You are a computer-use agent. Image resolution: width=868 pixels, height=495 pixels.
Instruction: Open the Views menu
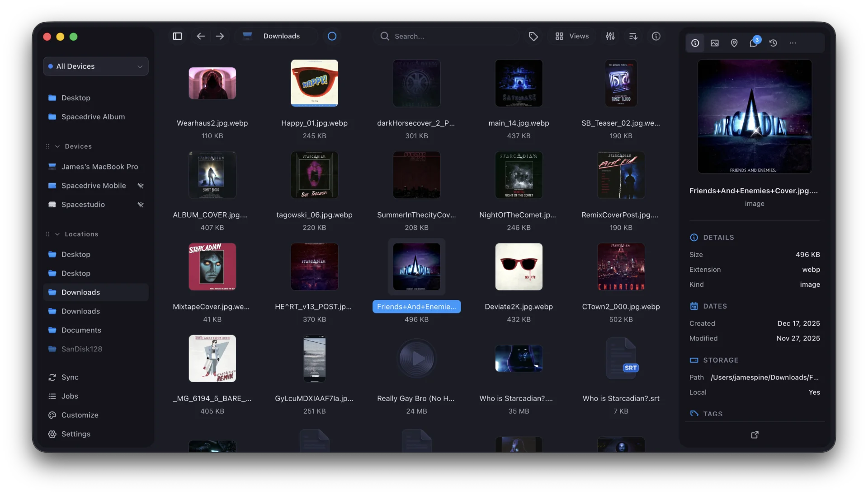coord(572,36)
